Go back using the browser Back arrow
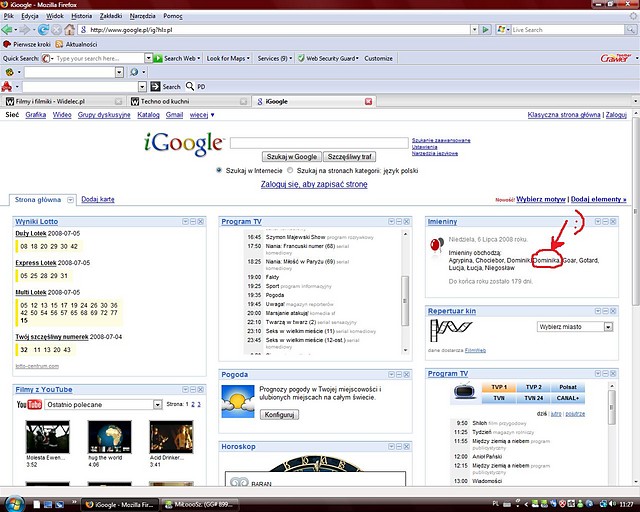Viewport: 640px width, 512px height. (7, 29)
